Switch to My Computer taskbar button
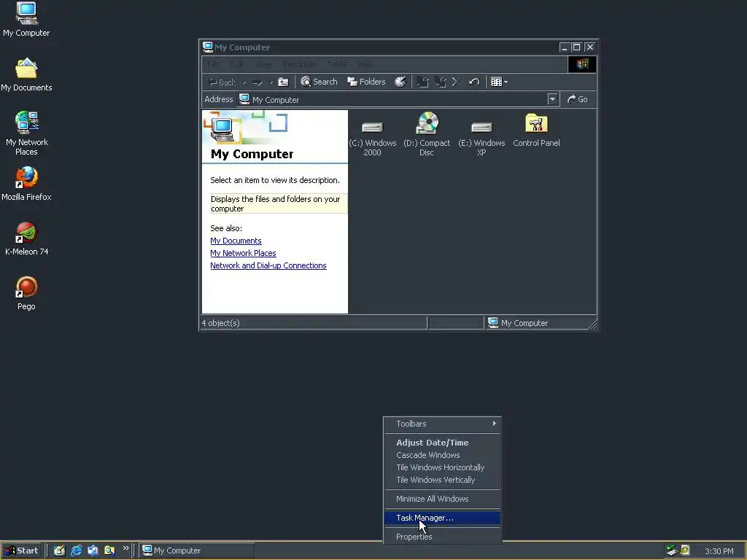Screen dimensions: 747x560 [197, 551]
